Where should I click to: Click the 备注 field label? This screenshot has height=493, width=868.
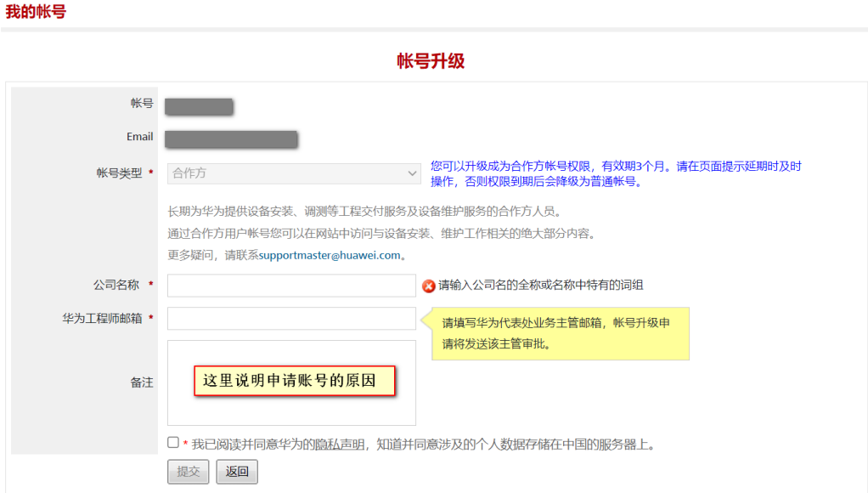pos(142,382)
